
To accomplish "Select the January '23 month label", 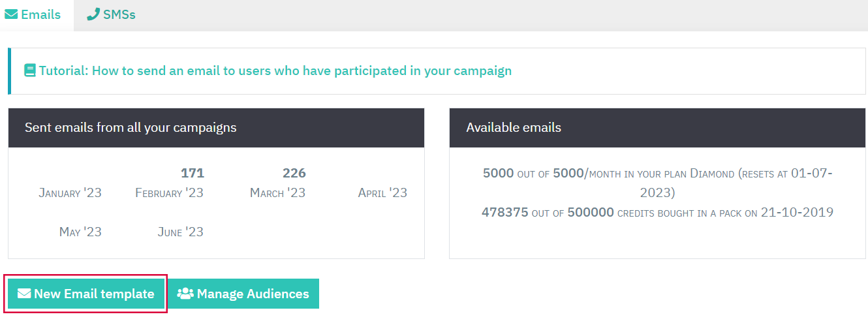I will tap(70, 192).
